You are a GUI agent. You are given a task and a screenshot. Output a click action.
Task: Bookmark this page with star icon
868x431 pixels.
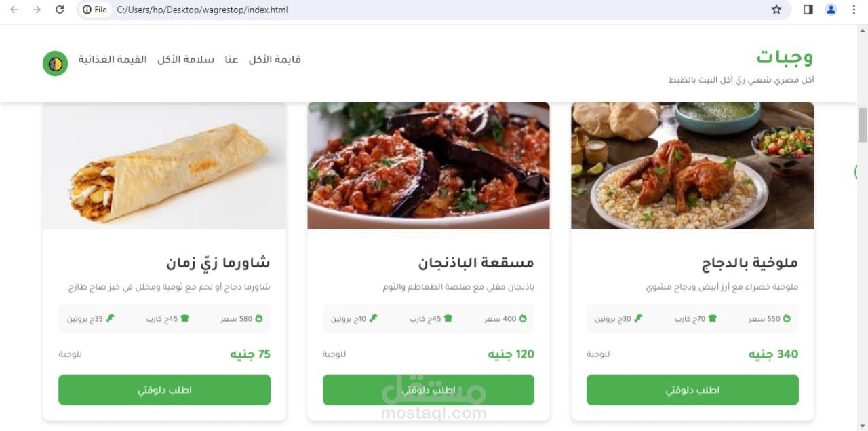click(776, 10)
